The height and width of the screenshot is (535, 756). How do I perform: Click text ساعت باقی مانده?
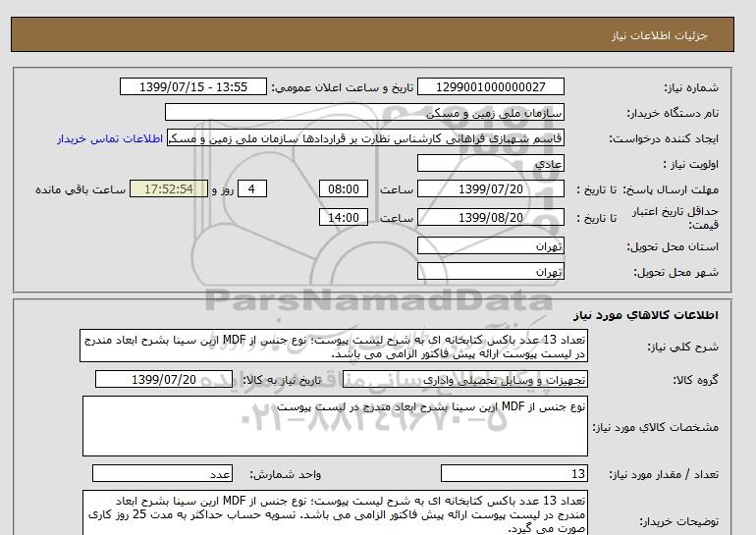pyautogui.click(x=81, y=189)
